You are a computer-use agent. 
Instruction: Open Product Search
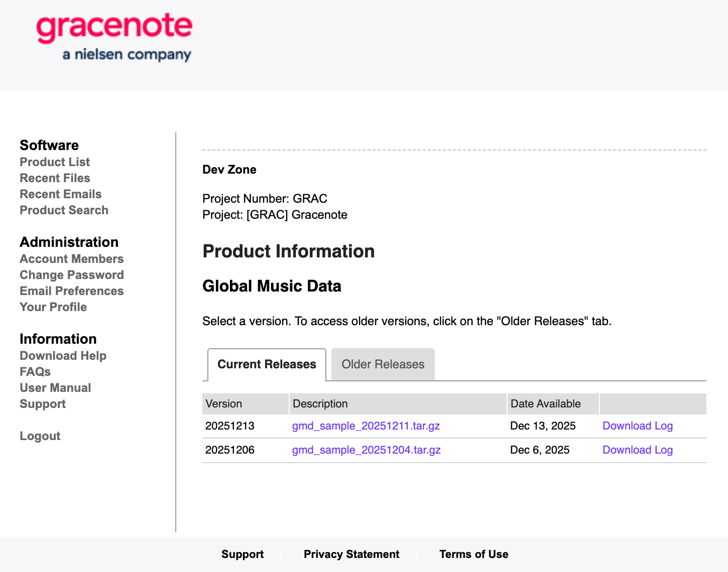[x=64, y=210]
